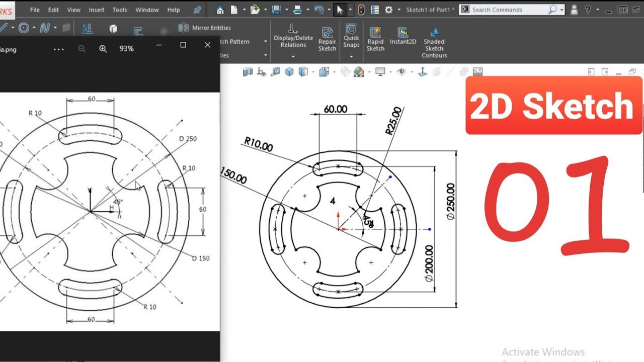644x362 pixels.
Task: Click the Undo arrow icon
Action: [318, 10]
